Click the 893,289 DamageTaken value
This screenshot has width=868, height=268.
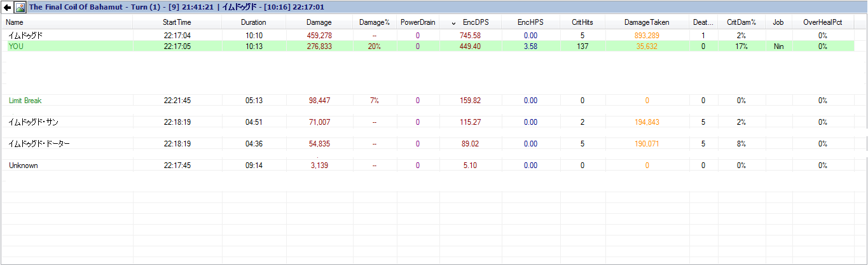tap(647, 36)
